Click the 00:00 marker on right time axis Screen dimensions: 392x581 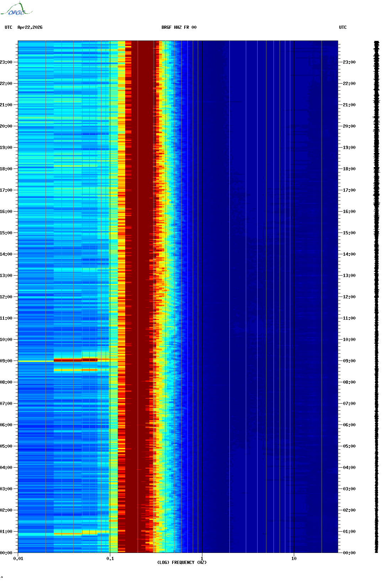[x=349, y=553]
